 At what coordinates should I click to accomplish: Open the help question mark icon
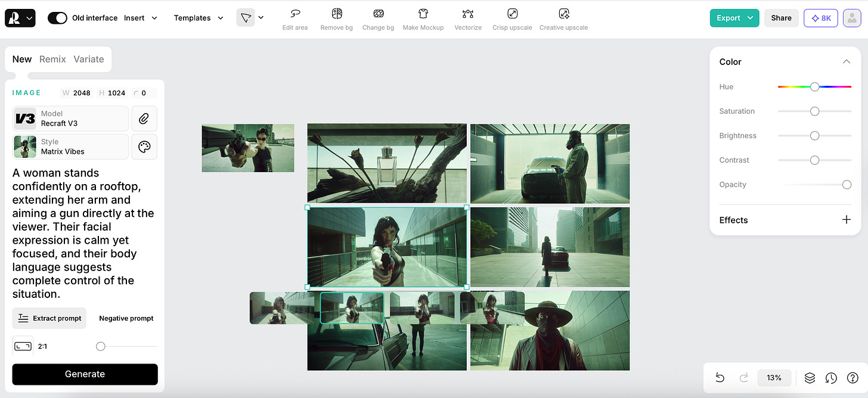(x=853, y=378)
